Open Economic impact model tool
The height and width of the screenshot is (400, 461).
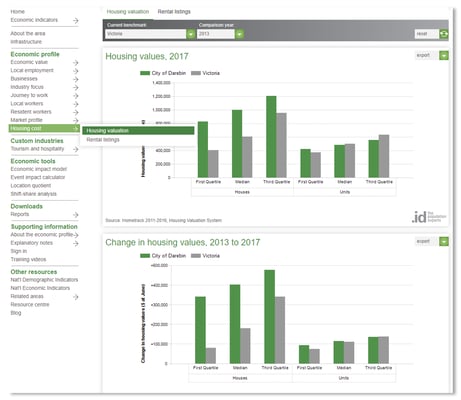click(39, 169)
